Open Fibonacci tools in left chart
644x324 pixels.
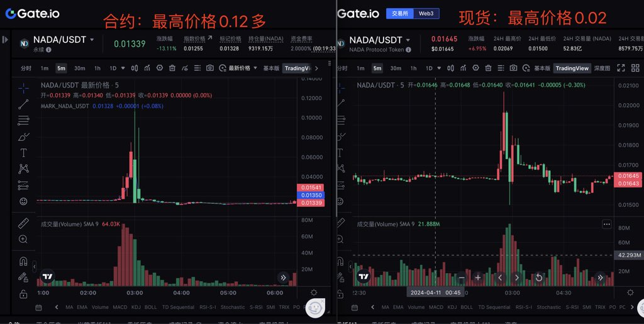23,120
